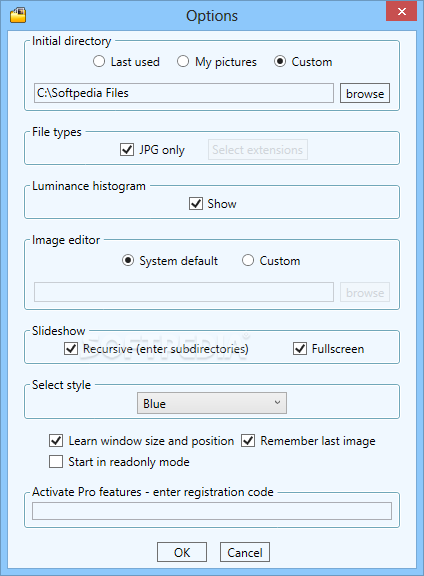The height and width of the screenshot is (576, 424).
Task: Close the Options dialog window
Action: click(402, 11)
